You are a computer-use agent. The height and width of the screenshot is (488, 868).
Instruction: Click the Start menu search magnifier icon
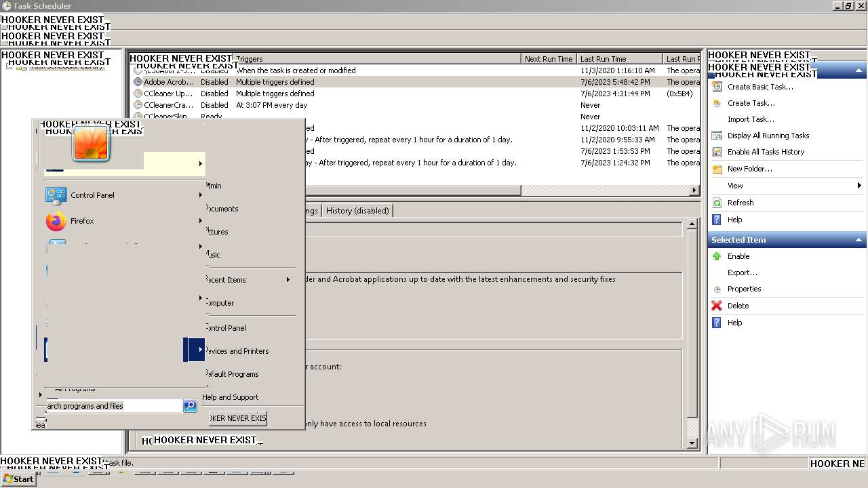pyautogui.click(x=190, y=406)
